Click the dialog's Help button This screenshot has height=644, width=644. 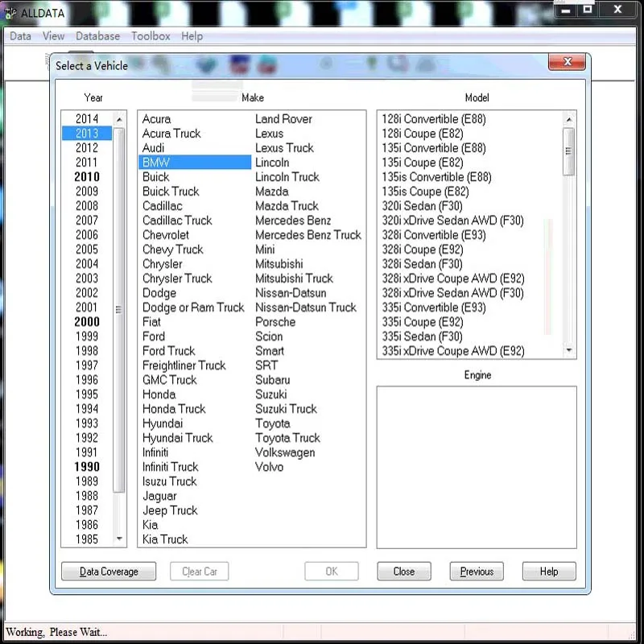[x=549, y=572]
